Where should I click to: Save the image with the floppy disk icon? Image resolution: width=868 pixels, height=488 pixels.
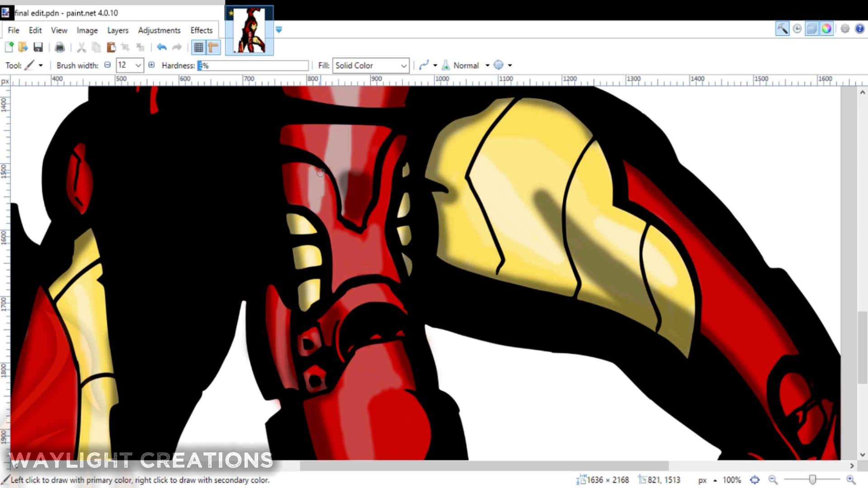click(x=38, y=47)
